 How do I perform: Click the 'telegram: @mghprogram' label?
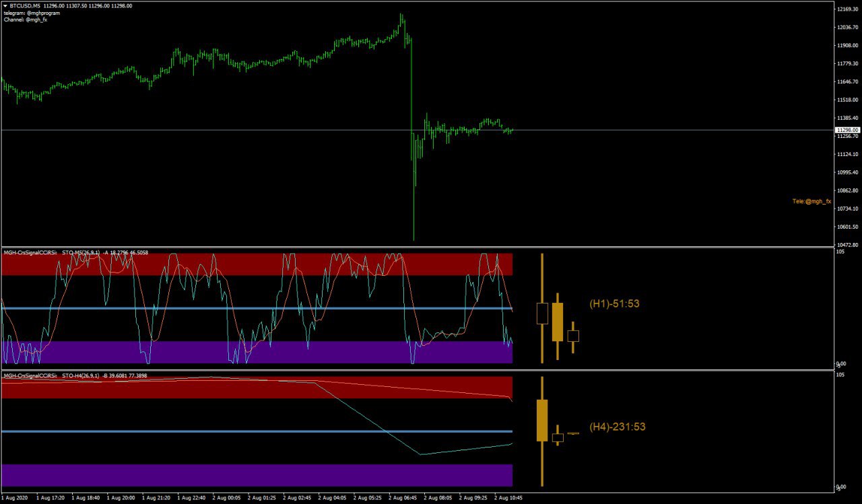click(x=32, y=13)
